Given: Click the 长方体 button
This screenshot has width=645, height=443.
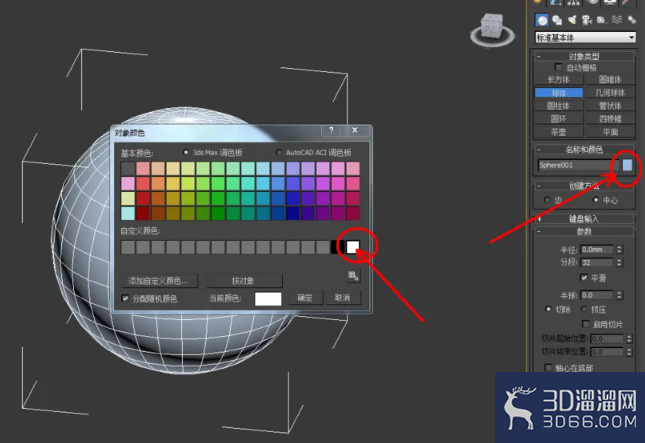Looking at the screenshot, I should pyautogui.click(x=559, y=79).
